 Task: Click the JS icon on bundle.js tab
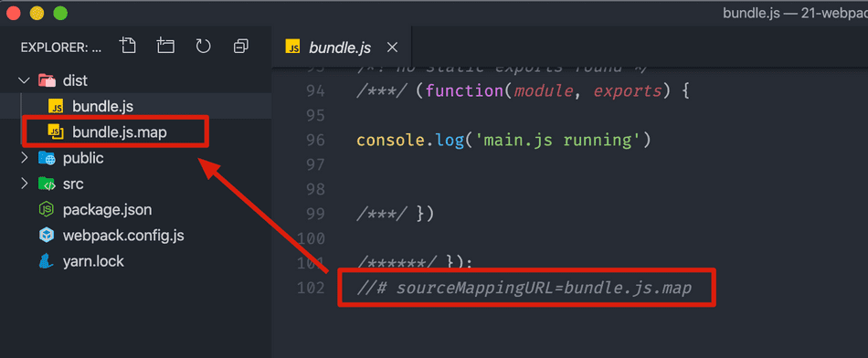click(x=292, y=47)
